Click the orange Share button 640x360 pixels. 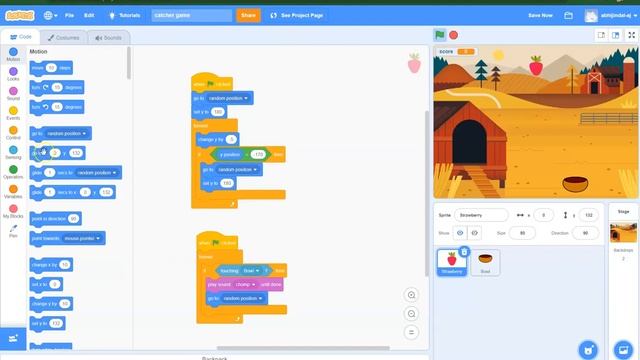(x=248, y=16)
